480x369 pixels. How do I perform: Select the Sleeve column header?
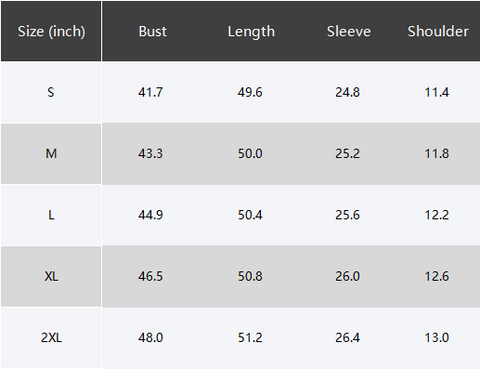click(x=349, y=31)
